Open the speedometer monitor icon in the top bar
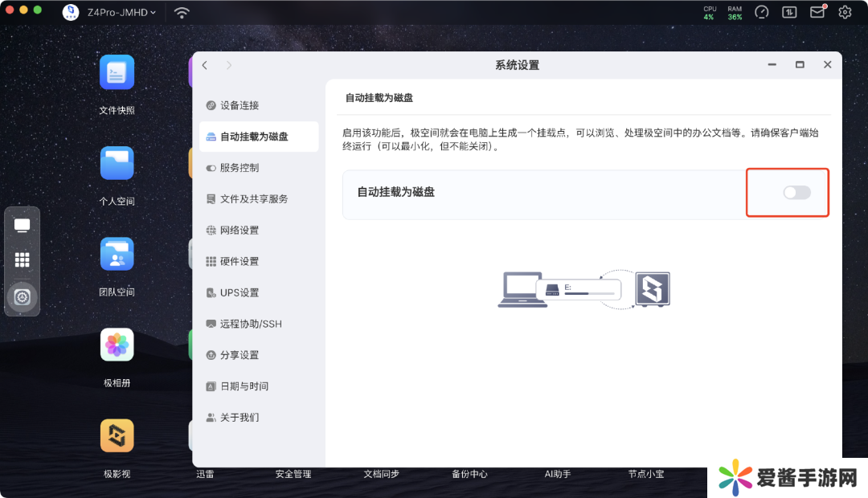 [x=762, y=12]
